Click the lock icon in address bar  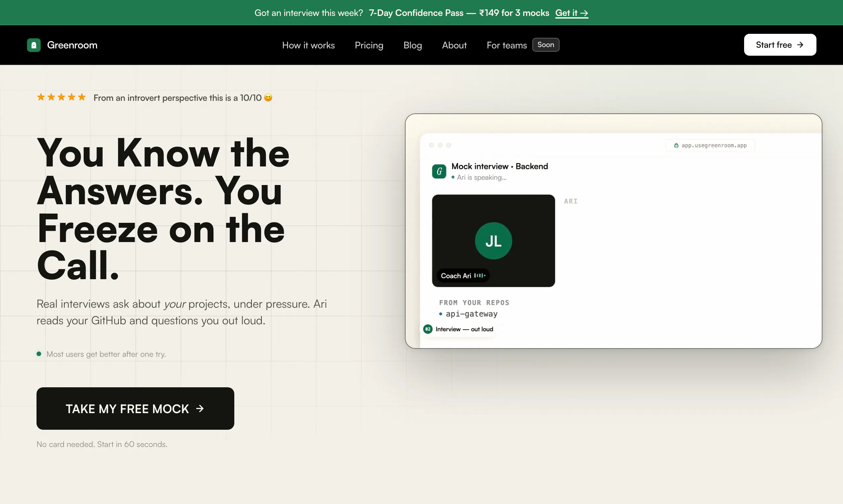[x=676, y=145]
